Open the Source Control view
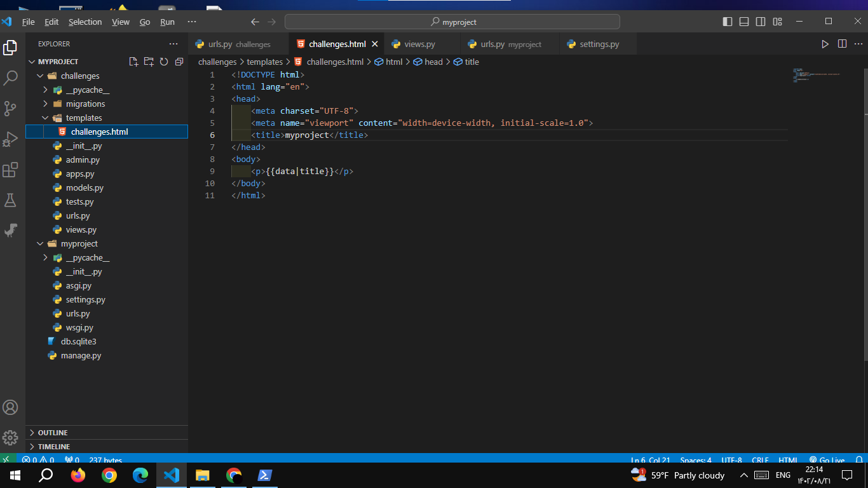The image size is (868, 488). point(11,109)
